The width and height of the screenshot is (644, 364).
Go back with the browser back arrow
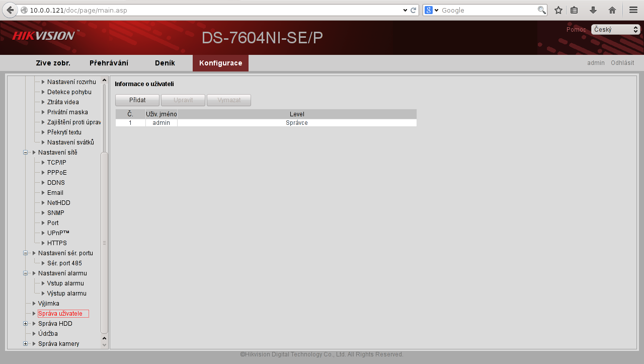(x=10, y=10)
